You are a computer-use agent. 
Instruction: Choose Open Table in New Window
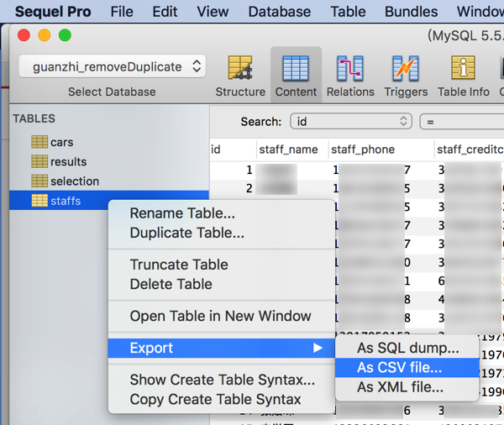(x=221, y=316)
